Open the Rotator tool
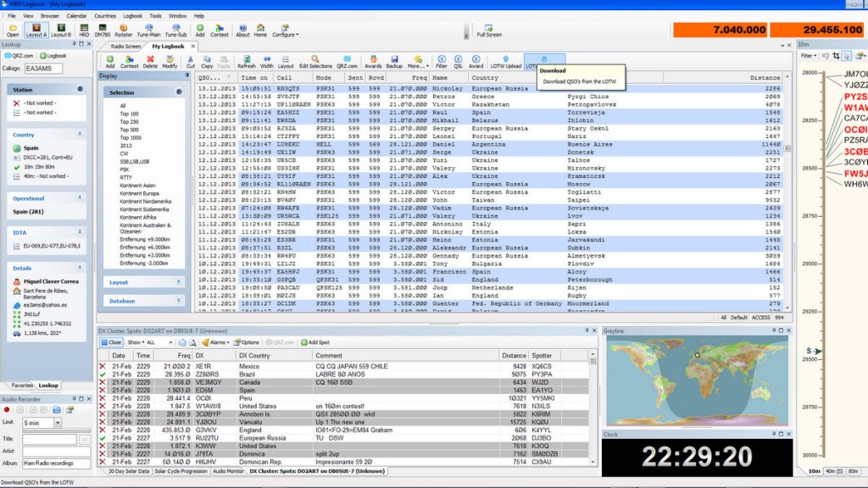Image resolution: width=868 pixels, height=488 pixels. (125, 30)
